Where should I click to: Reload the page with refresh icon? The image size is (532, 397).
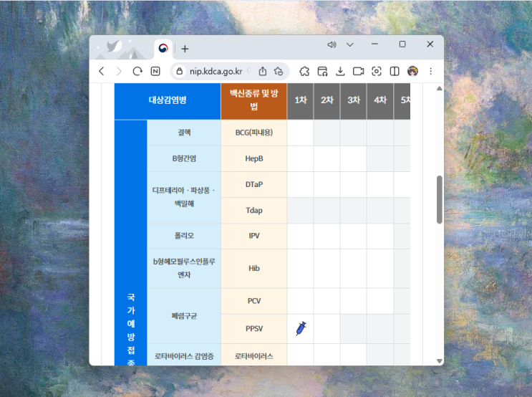tap(137, 72)
